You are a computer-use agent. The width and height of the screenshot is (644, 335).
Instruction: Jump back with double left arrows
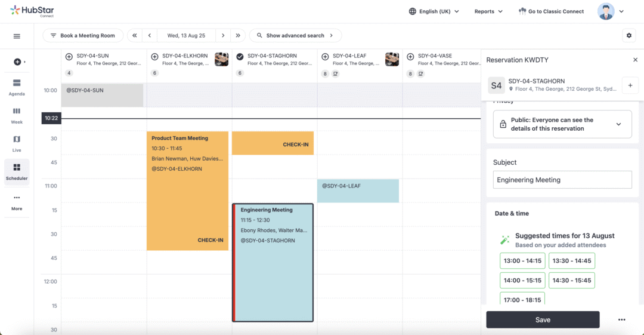click(135, 35)
